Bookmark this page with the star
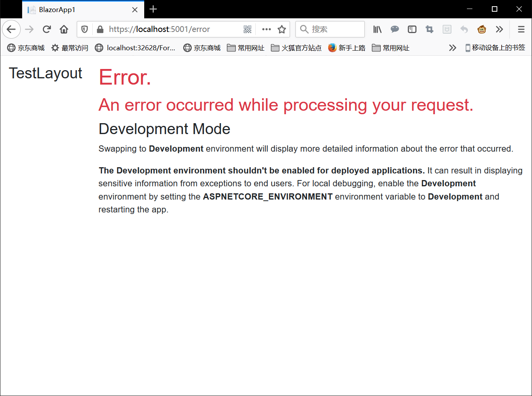This screenshot has width=532, height=396. pos(281,29)
